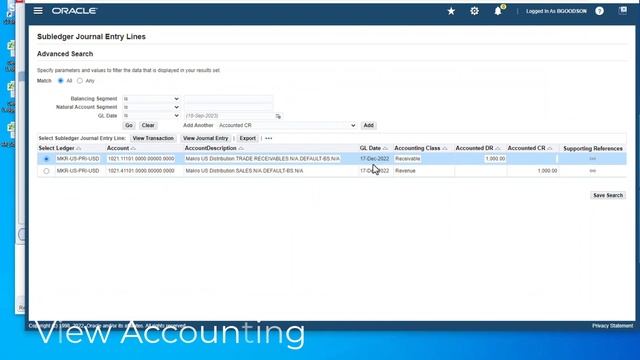Click the Export button
The width and height of the screenshot is (640, 360).
[247, 138]
